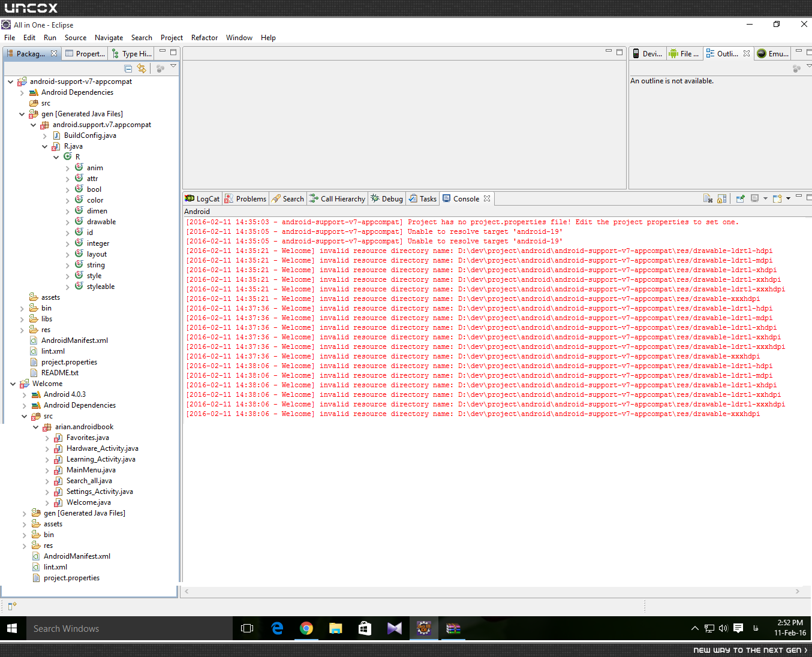This screenshot has width=812, height=657.
Task: Click the Outline view menu triangle
Action: coord(808,66)
